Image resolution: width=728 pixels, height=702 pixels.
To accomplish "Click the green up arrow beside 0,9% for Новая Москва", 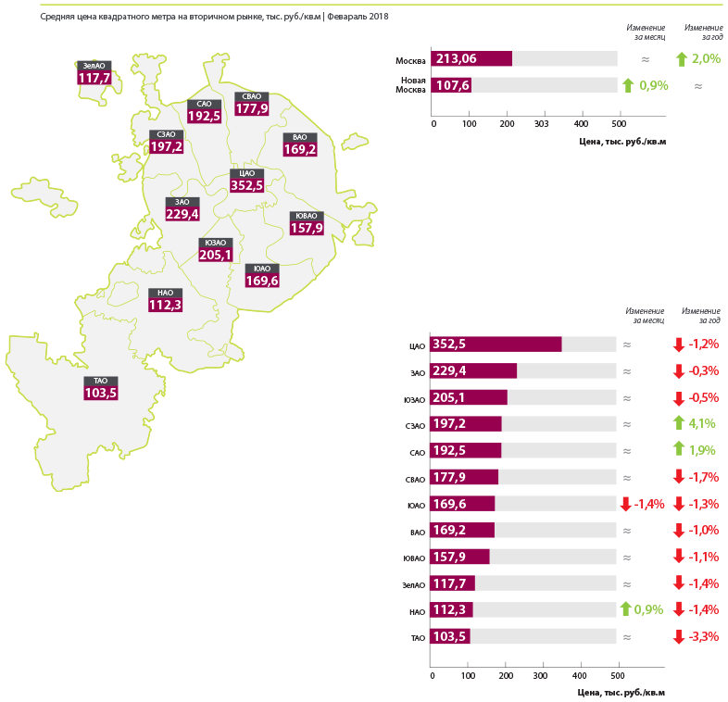I will point(628,85).
